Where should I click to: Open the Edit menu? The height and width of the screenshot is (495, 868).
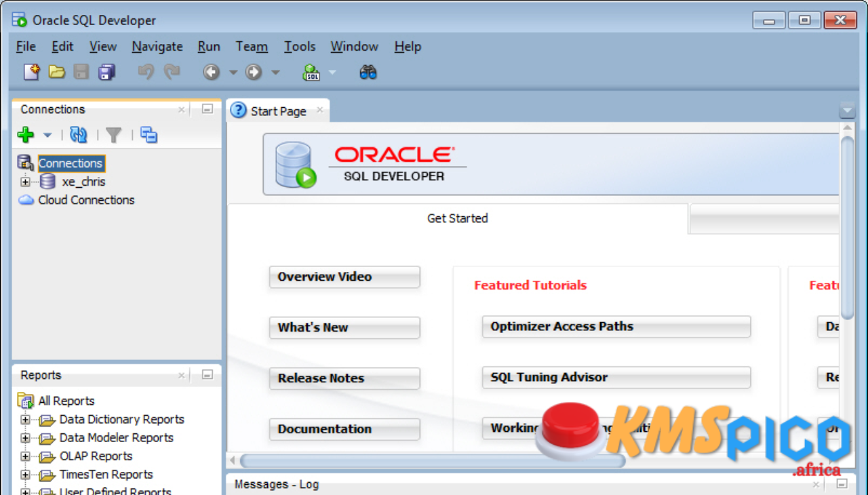(x=62, y=47)
